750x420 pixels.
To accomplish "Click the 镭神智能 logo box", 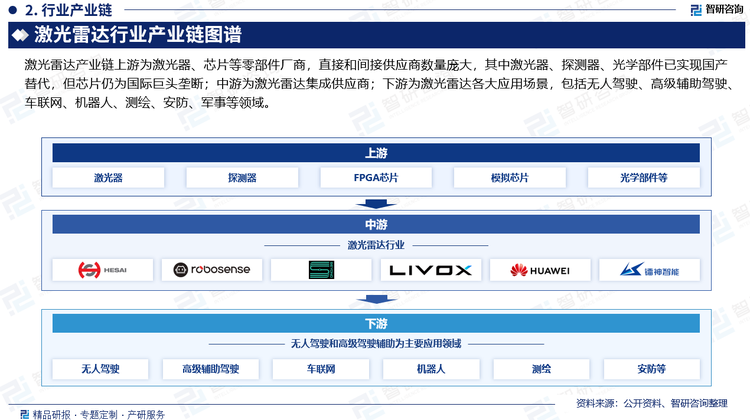I will 649,270.
